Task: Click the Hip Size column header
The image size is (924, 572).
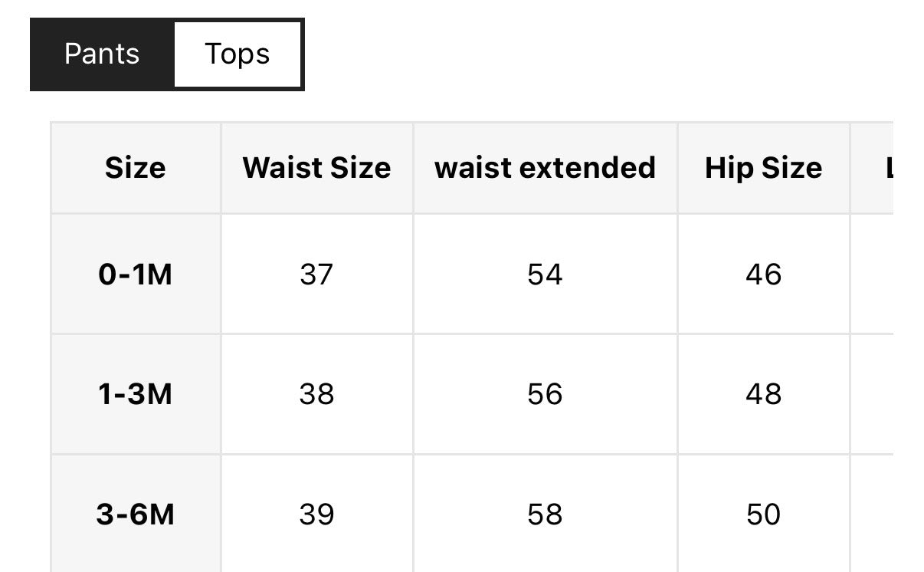Action: [x=763, y=168]
